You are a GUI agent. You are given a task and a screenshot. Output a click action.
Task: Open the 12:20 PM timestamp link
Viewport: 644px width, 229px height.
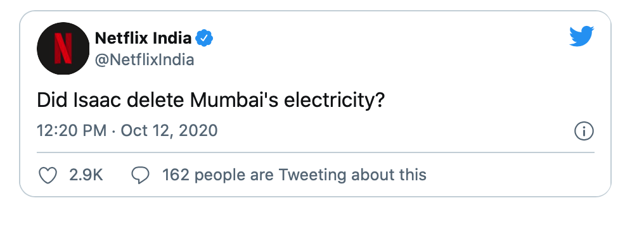pyautogui.click(x=72, y=131)
